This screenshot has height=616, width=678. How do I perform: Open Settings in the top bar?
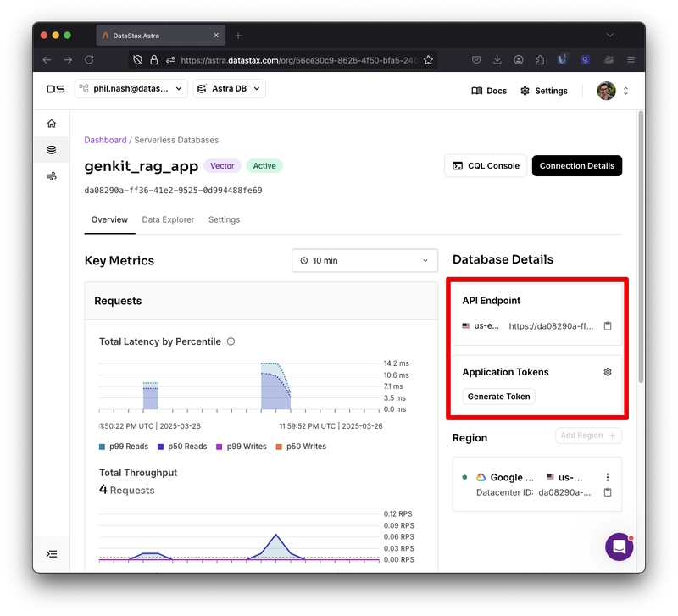coord(544,91)
